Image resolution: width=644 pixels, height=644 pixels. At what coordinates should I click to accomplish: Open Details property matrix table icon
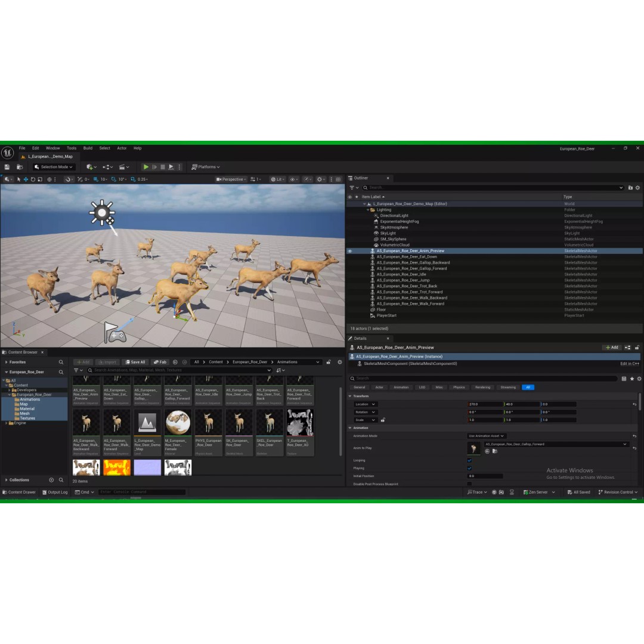click(624, 379)
